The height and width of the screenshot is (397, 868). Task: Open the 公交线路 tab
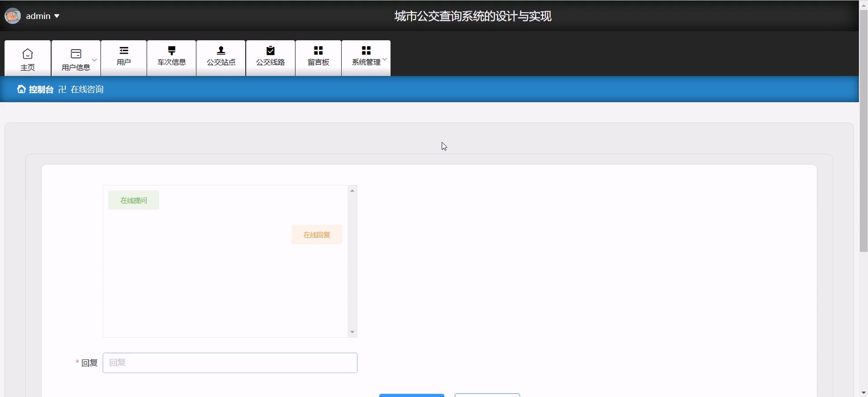(271, 58)
